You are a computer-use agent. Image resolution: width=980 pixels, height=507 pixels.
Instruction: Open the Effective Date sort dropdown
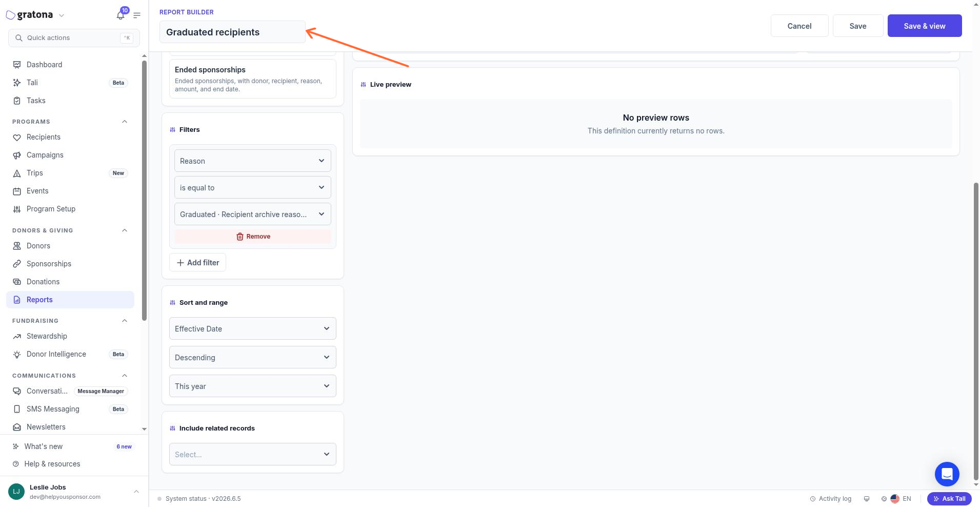pyautogui.click(x=252, y=328)
